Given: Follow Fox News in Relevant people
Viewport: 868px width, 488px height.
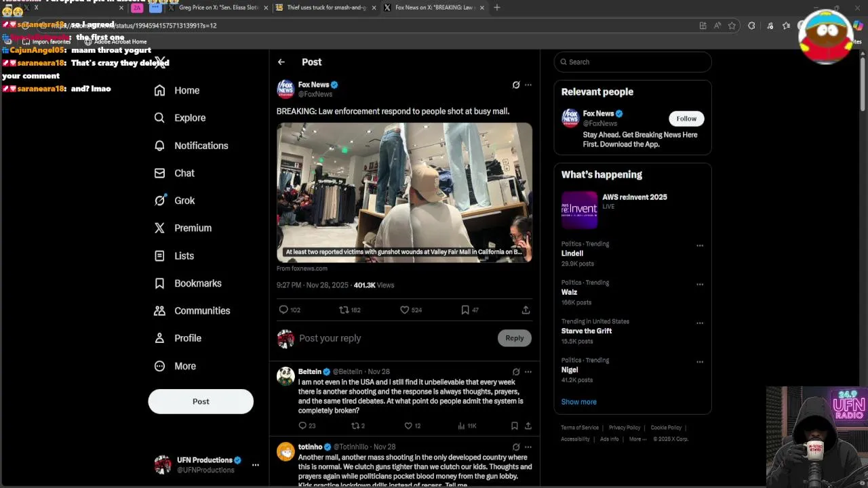Looking at the screenshot, I should 686,119.
